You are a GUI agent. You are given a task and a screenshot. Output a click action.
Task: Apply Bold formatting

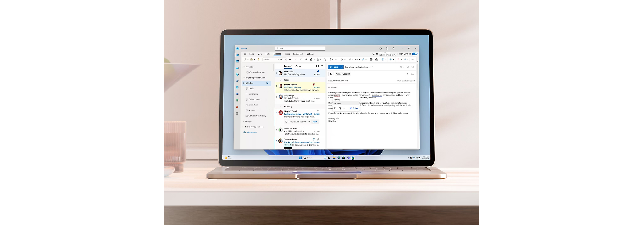tap(290, 59)
